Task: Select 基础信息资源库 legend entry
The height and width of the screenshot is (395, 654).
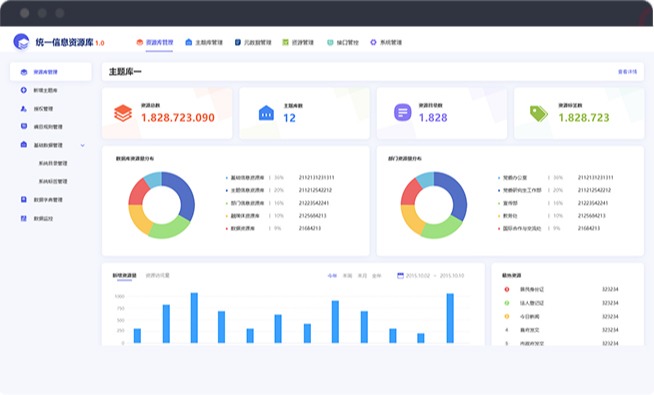Action: point(247,178)
